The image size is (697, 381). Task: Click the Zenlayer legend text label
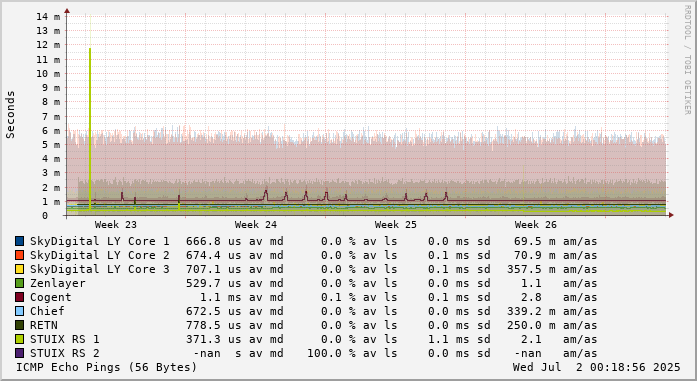point(57,283)
